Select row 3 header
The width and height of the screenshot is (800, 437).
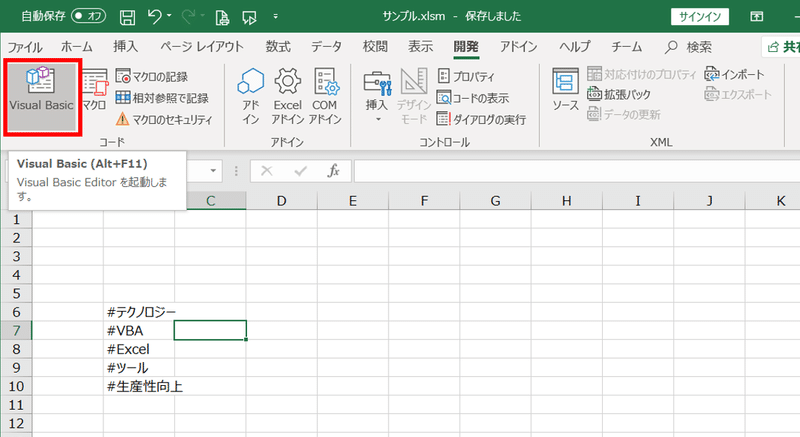16,256
